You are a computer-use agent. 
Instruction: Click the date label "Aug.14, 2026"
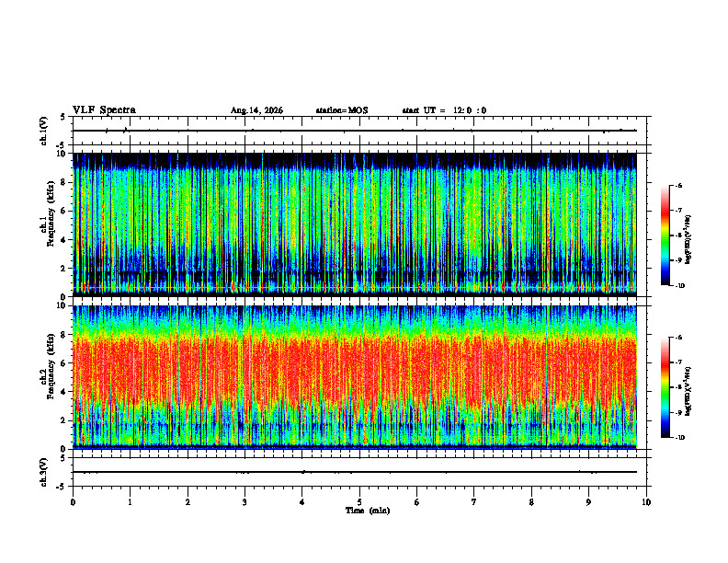256,110
